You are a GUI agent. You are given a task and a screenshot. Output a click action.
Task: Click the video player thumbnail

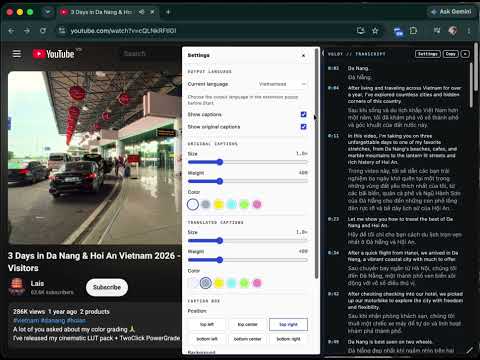point(95,157)
